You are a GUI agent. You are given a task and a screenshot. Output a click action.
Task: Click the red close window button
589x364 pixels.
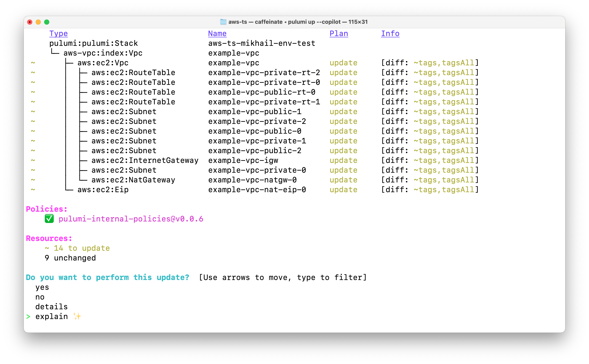click(30, 22)
